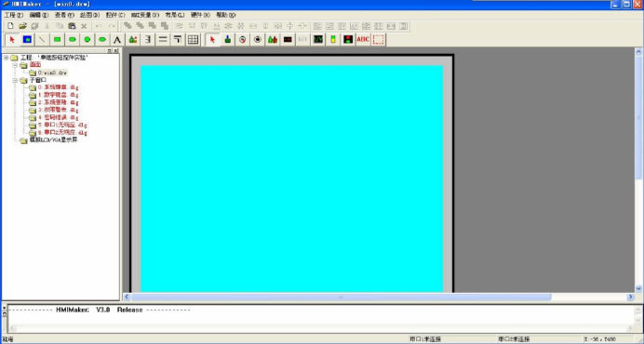
Task: Select the green Rectangle drawing tool
Action: tap(57, 39)
